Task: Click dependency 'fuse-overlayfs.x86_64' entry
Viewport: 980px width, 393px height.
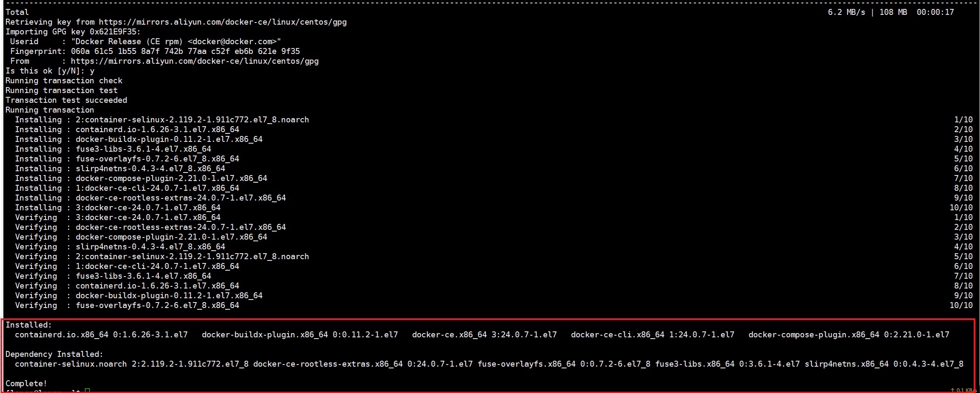Action: (x=564, y=364)
